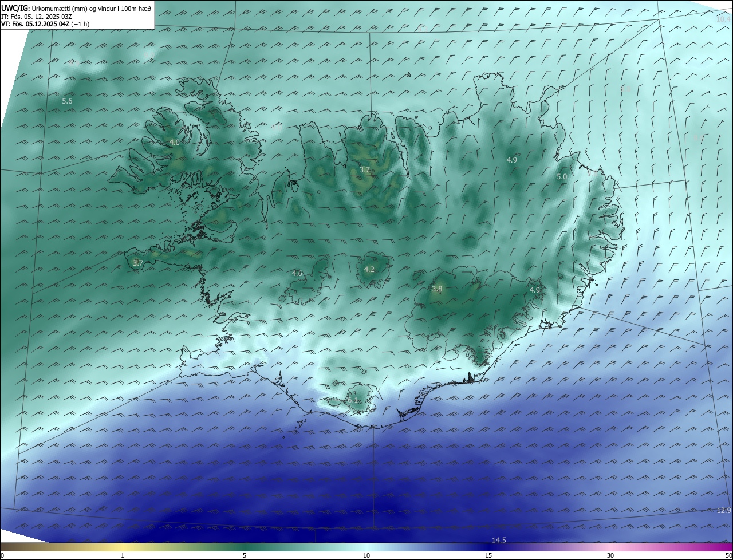The height and width of the screenshot is (560, 733).
Task: Click the title "Úrkomumætti (mm) og vindur í 100m hæð"
Action: click(91, 8)
